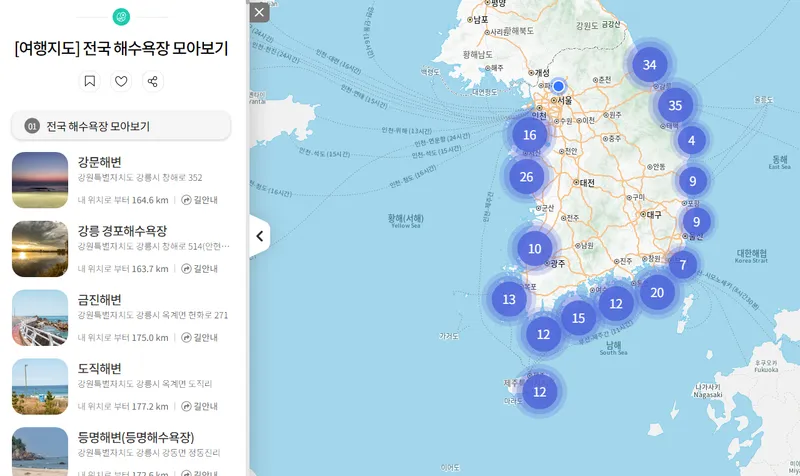
Task: Like the map with the heart icon
Action: click(121, 81)
